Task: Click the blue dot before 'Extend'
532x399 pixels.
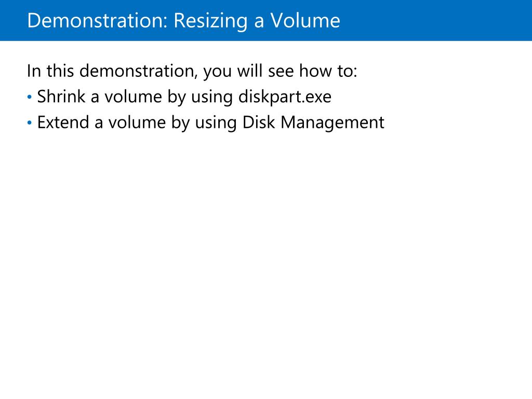Action: tap(30, 123)
